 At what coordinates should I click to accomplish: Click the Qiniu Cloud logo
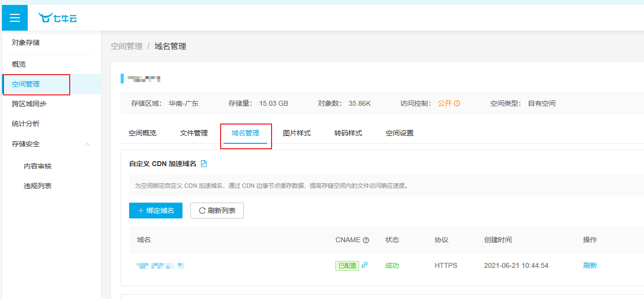[58, 18]
